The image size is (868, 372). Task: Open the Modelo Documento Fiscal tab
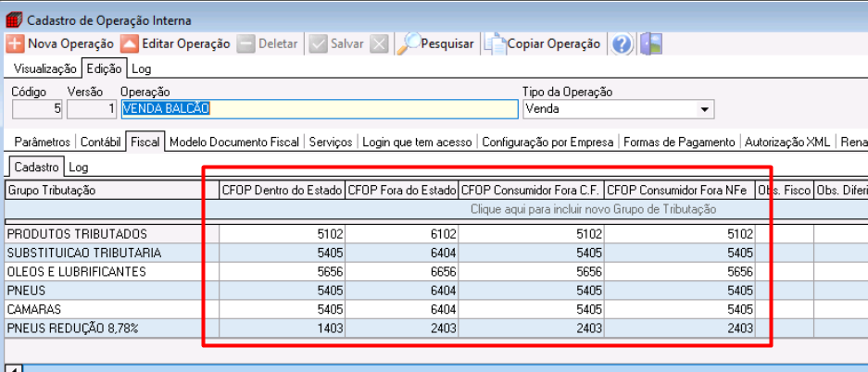[234, 143]
